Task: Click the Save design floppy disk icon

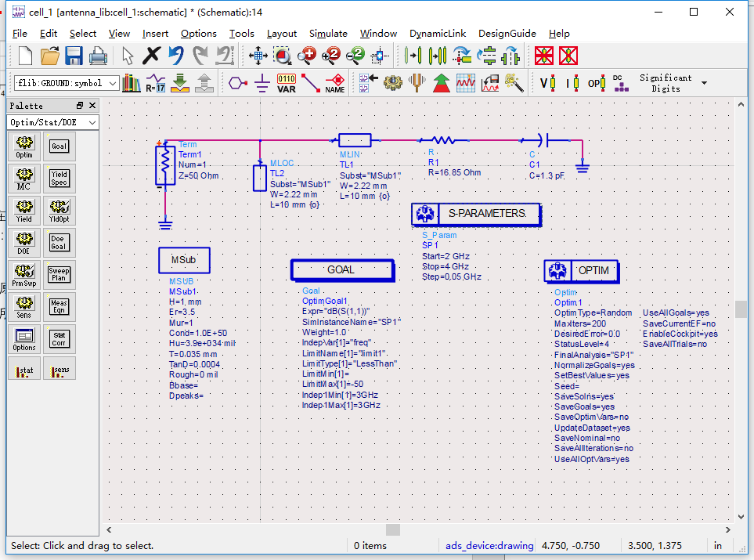Action: pos(74,56)
